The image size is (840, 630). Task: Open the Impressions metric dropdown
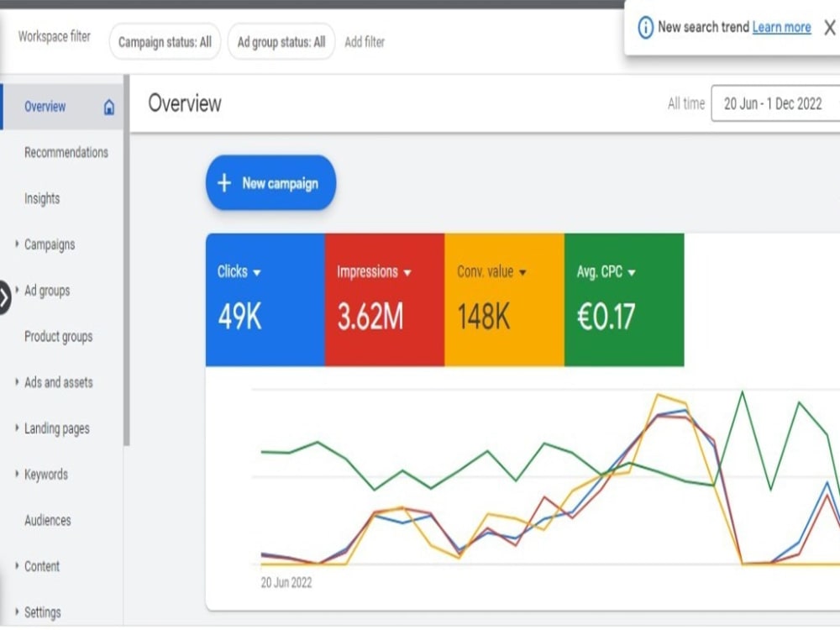(374, 272)
